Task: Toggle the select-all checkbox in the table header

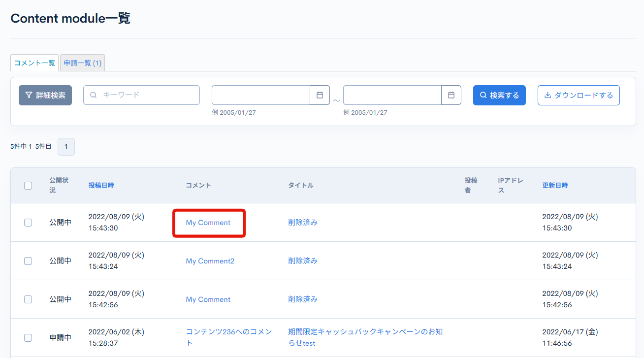Action: pyautogui.click(x=28, y=185)
